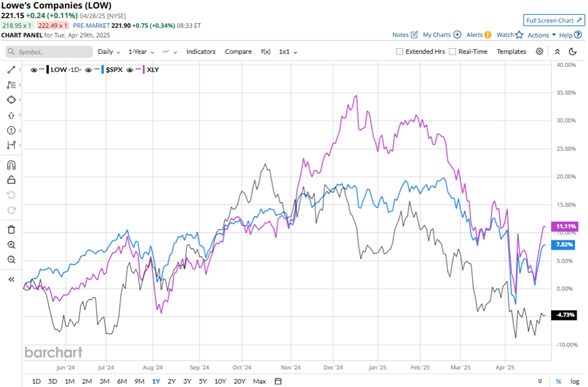Viewport: 588px width, 387px height.
Task: Open the Fibonacci lines tool
Action: tap(11, 85)
